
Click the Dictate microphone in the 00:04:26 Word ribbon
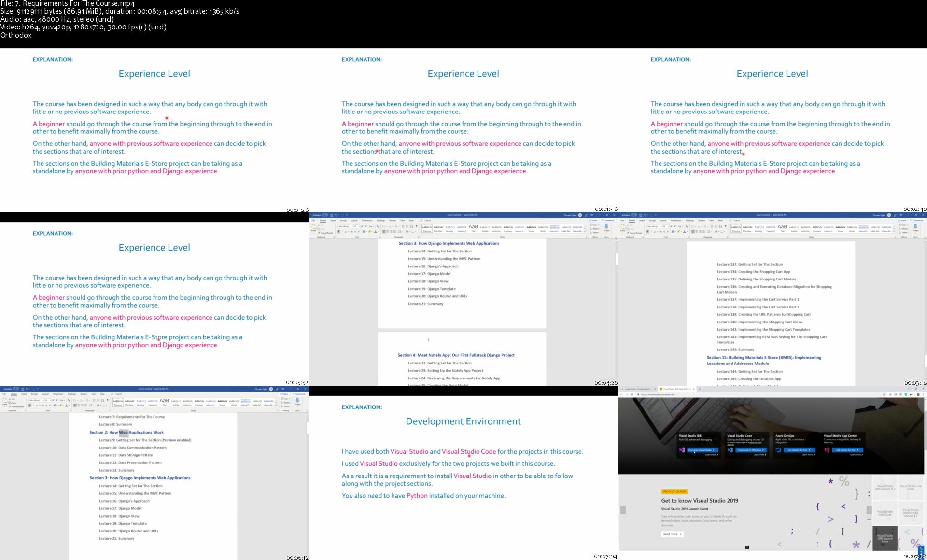tap(606, 227)
